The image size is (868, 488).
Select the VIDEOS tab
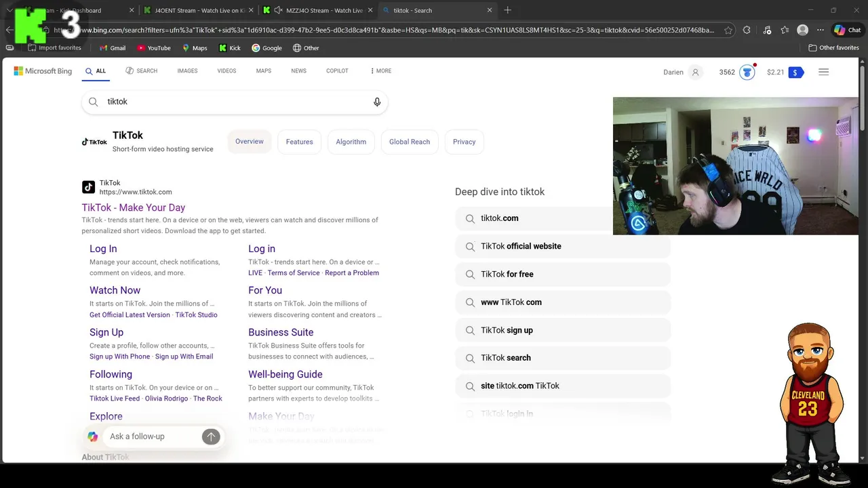pos(226,71)
